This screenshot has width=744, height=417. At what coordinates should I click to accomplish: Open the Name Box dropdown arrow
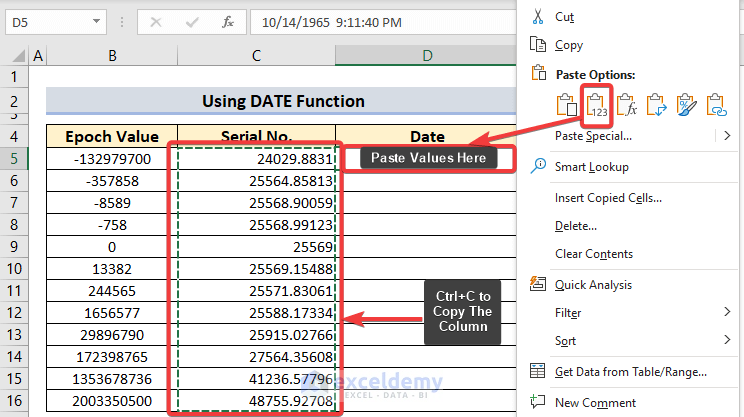[x=95, y=21]
